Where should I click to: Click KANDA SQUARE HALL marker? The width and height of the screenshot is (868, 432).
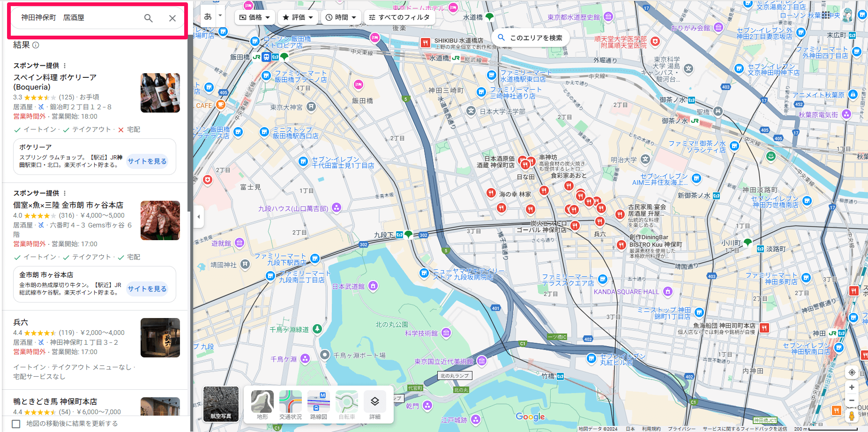point(668,291)
